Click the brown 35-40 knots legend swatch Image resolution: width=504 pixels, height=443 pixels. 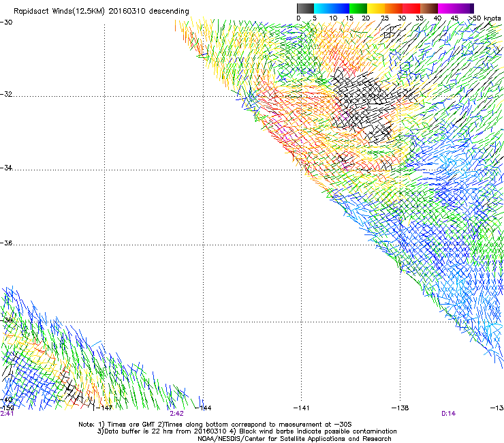click(429, 8)
